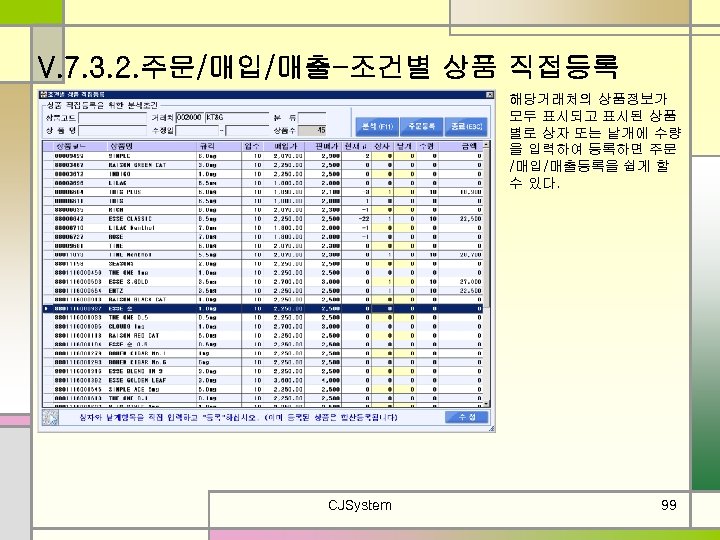Viewport: 720px width, 540px height.
Task: Sort by the 규격 column header
Action: [x=219, y=146]
